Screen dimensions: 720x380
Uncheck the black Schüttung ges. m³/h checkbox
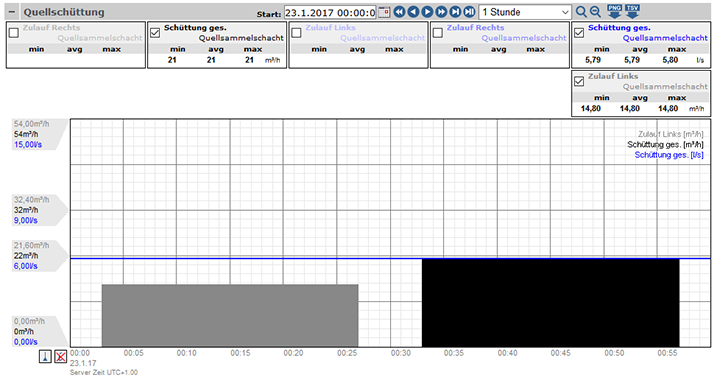pyautogui.click(x=155, y=33)
